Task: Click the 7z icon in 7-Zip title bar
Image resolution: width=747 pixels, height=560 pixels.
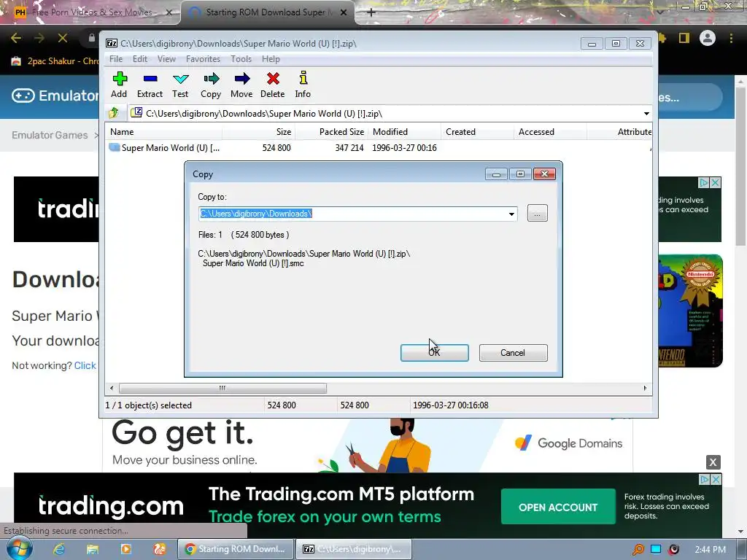Action: pyautogui.click(x=112, y=43)
